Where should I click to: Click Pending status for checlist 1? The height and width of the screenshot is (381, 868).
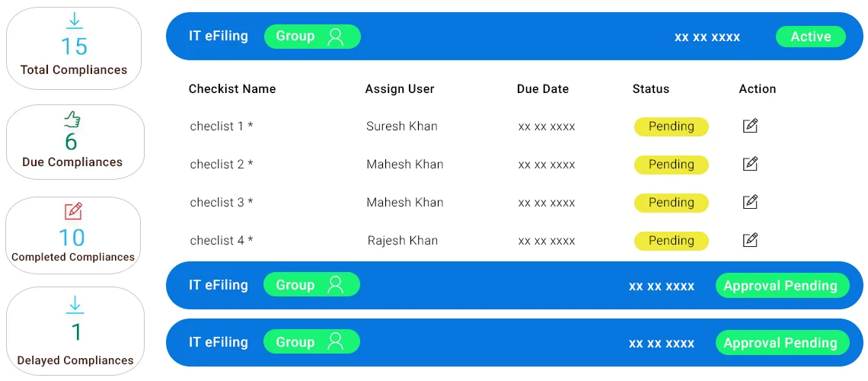[671, 126]
